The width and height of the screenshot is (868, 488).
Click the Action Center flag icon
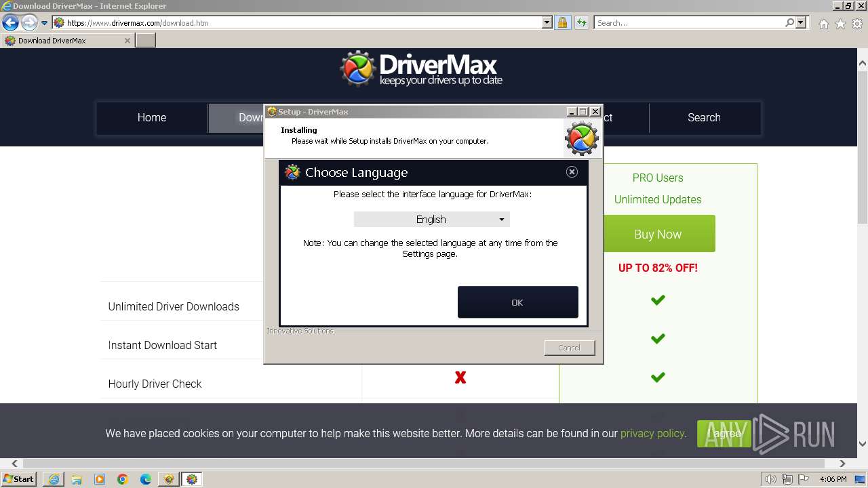tap(804, 479)
